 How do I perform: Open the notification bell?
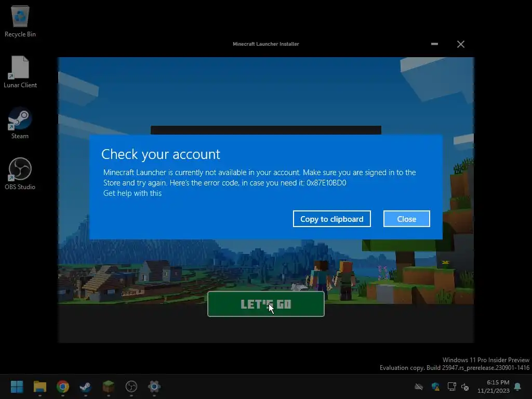pyautogui.click(x=517, y=387)
